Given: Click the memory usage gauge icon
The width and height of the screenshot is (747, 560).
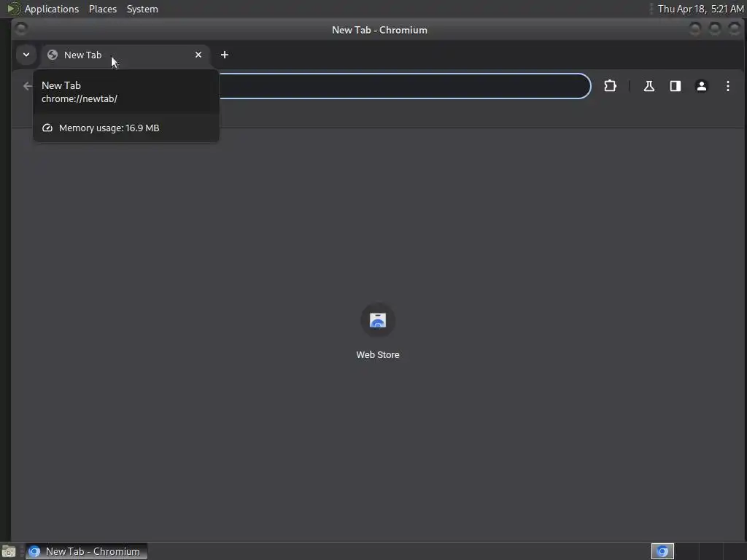Looking at the screenshot, I should [47, 128].
